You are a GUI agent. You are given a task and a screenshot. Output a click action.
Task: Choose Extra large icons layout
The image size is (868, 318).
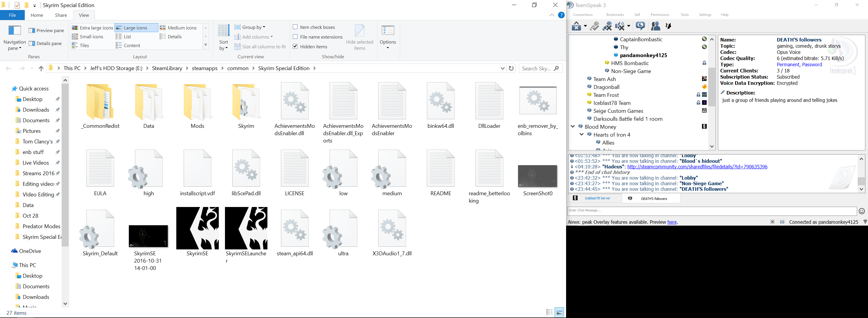point(92,28)
